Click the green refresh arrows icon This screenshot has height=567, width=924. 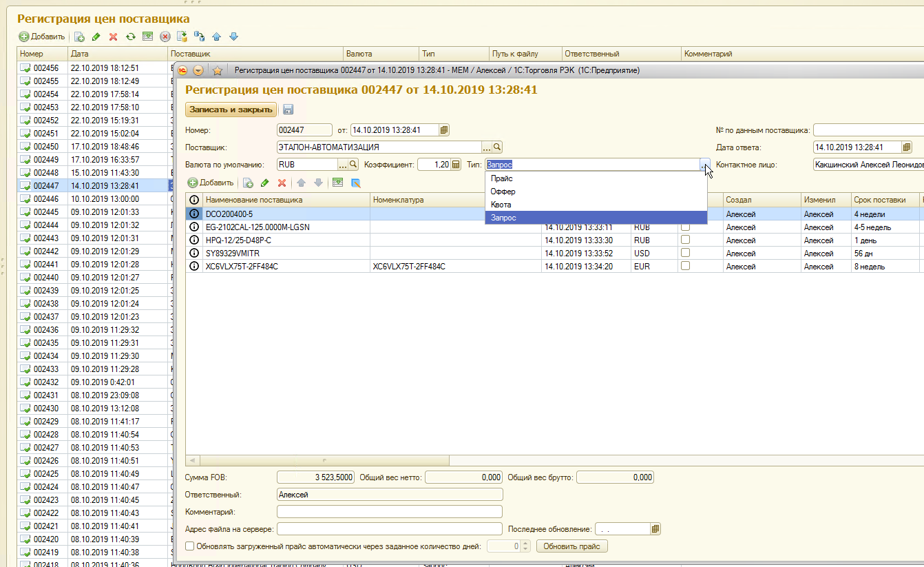tap(130, 37)
